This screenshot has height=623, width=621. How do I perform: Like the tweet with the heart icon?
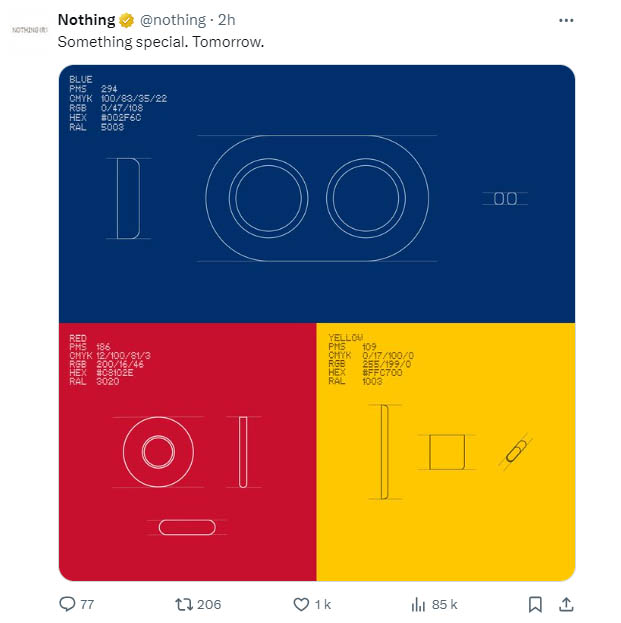click(300, 604)
